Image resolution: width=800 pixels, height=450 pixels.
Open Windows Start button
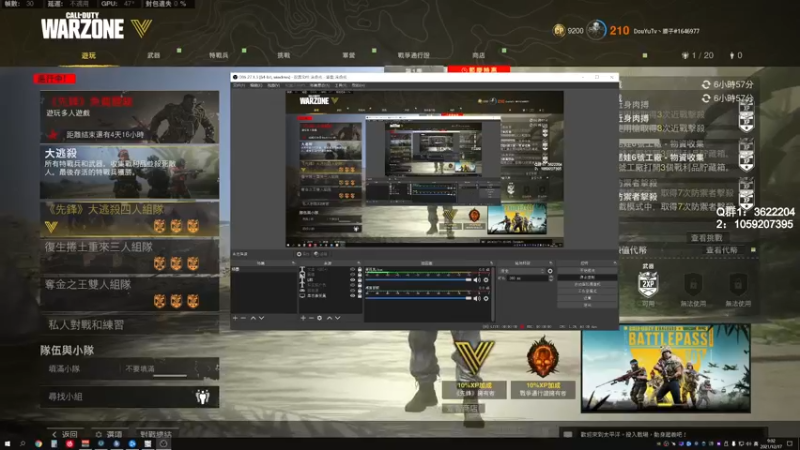(7, 444)
